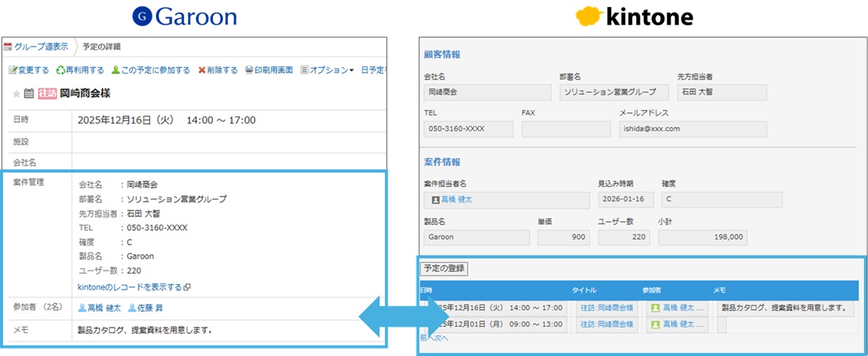This screenshot has height=356, width=868.
Task: Click memo cell 製品カタログ、提案資料を用意します。 in kintone table
Action: [x=785, y=308]
